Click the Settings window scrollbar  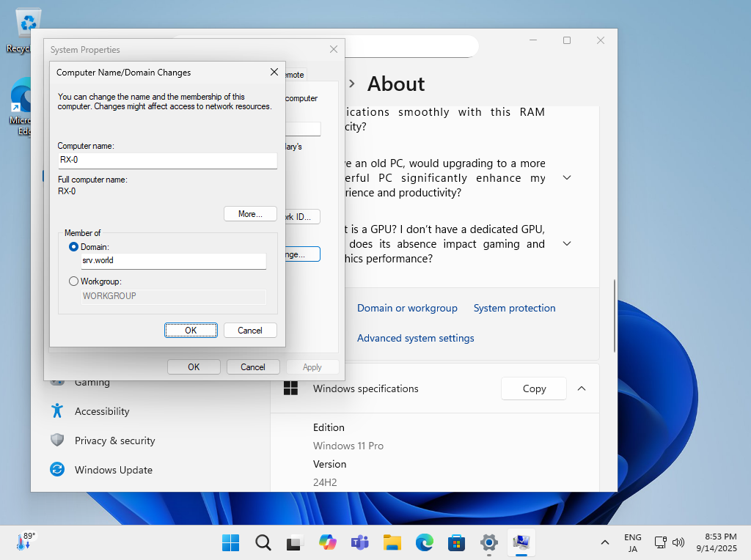614,316
